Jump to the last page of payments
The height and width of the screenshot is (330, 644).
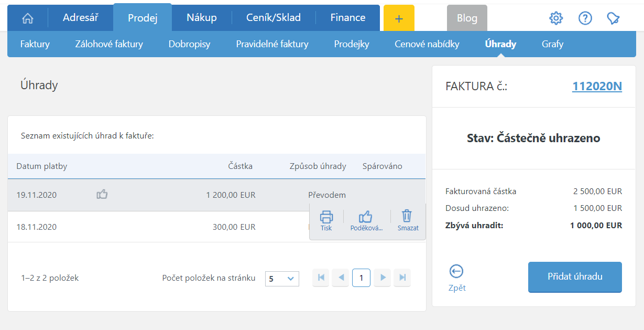pyautogui.click(x=402, y=278)
